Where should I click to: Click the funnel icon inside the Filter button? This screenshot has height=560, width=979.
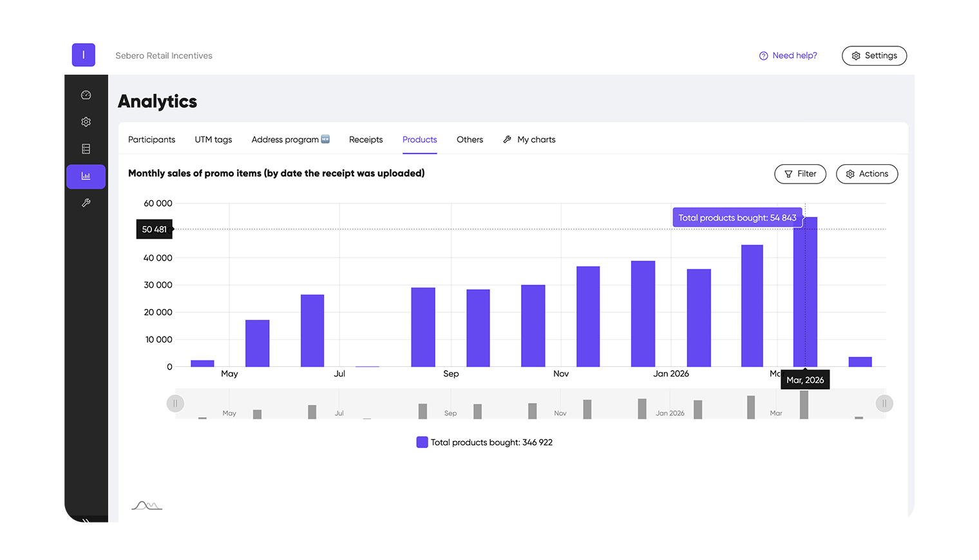(789, 174)
